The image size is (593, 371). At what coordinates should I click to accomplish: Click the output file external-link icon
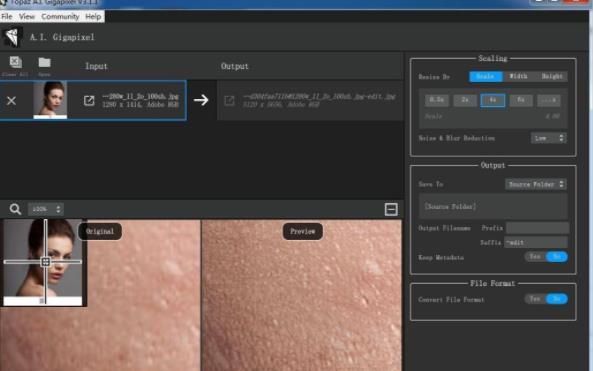[x=229, y=101]
